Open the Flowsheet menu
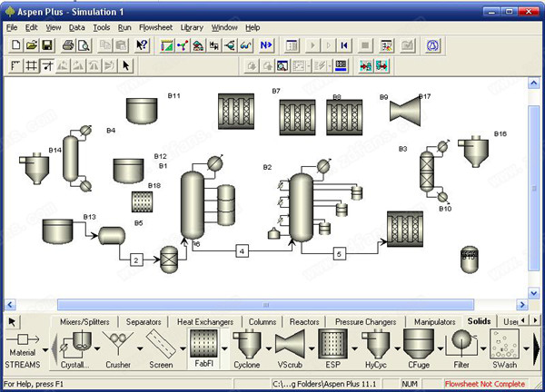 (154, 28)
